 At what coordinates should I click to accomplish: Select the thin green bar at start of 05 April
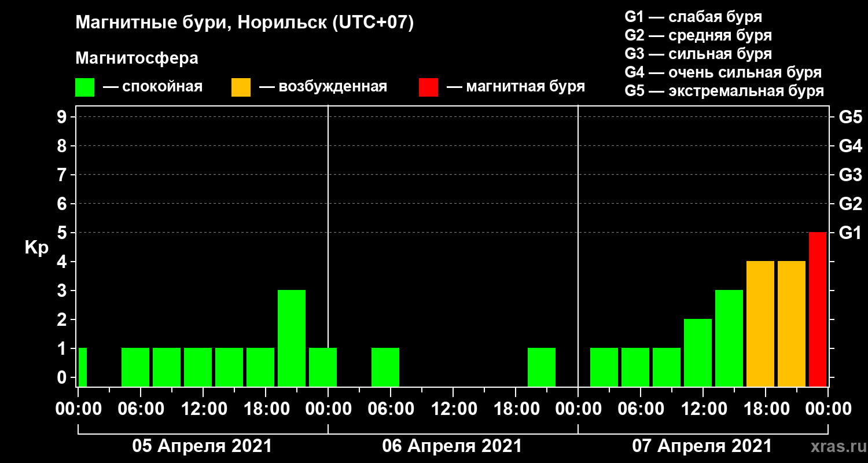83,367
